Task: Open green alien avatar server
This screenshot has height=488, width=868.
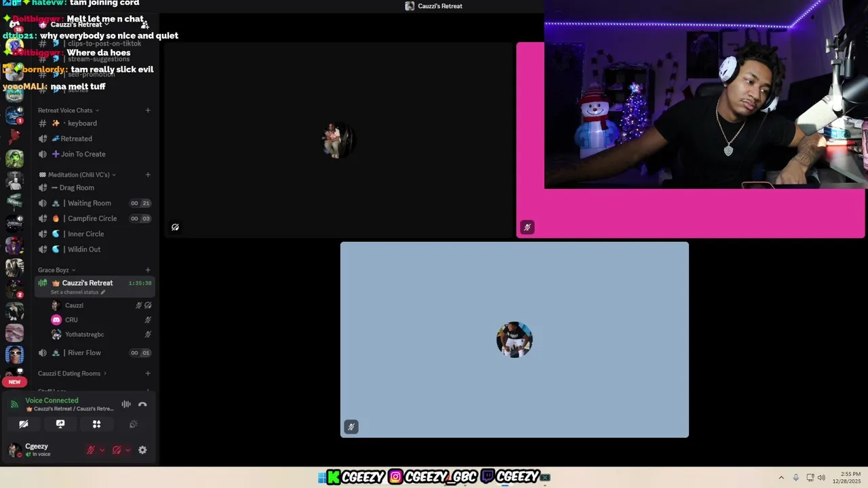Action: (14, 159)
